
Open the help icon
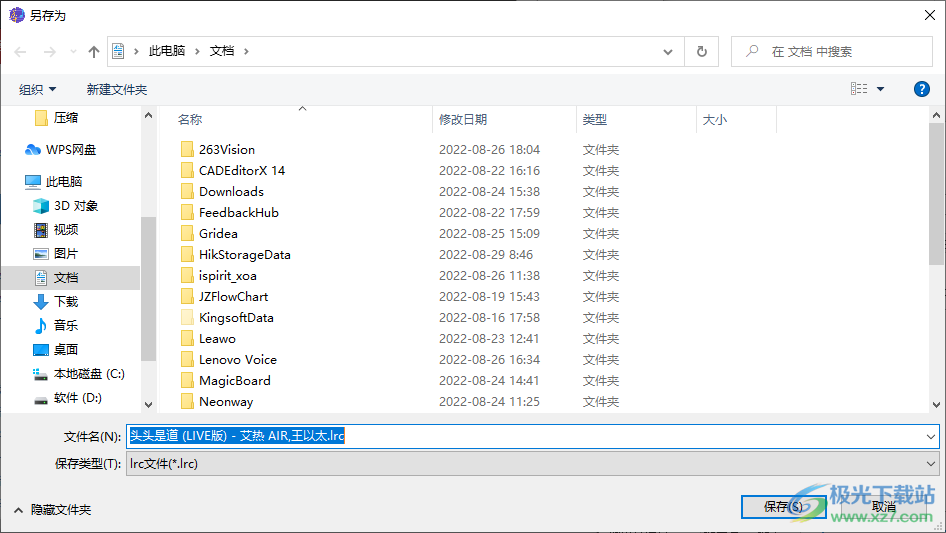pos(921,89)
